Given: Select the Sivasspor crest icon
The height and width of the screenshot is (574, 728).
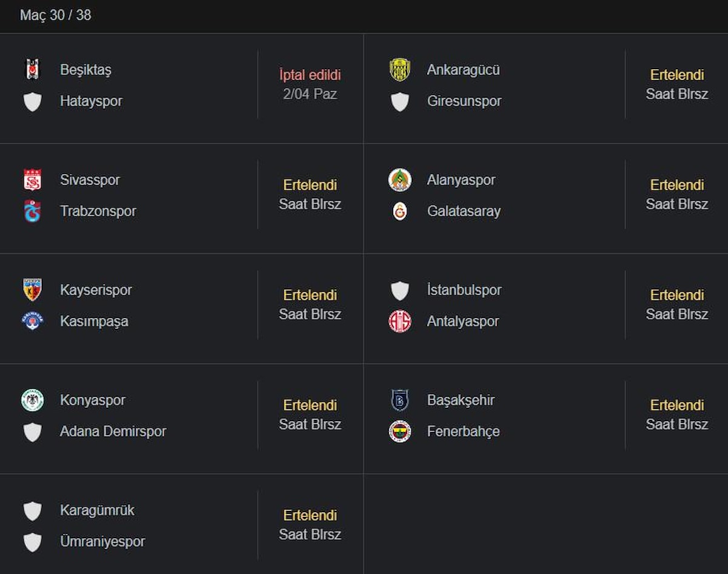Looking at the screenshot, I should pyautogui.click(x=32, y=180).
